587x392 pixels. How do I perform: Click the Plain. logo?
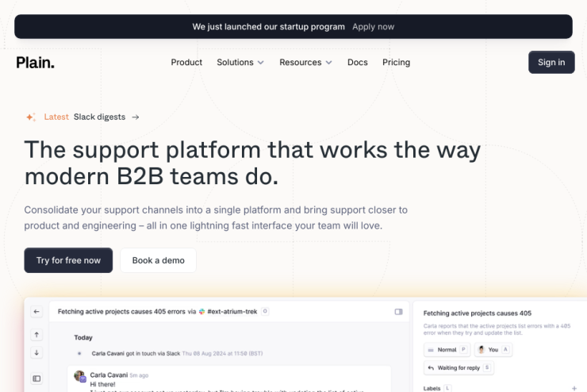(x=35, y=63)
